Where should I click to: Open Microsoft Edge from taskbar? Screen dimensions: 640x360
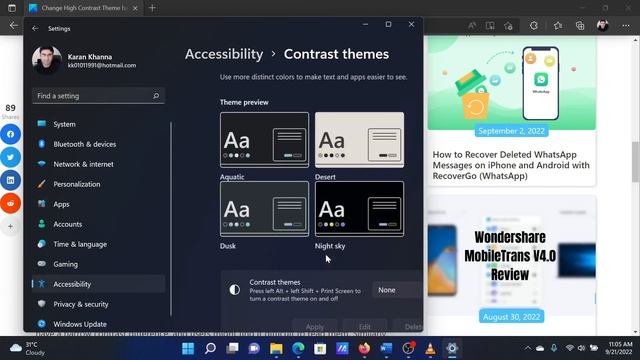tap(298, 349)
